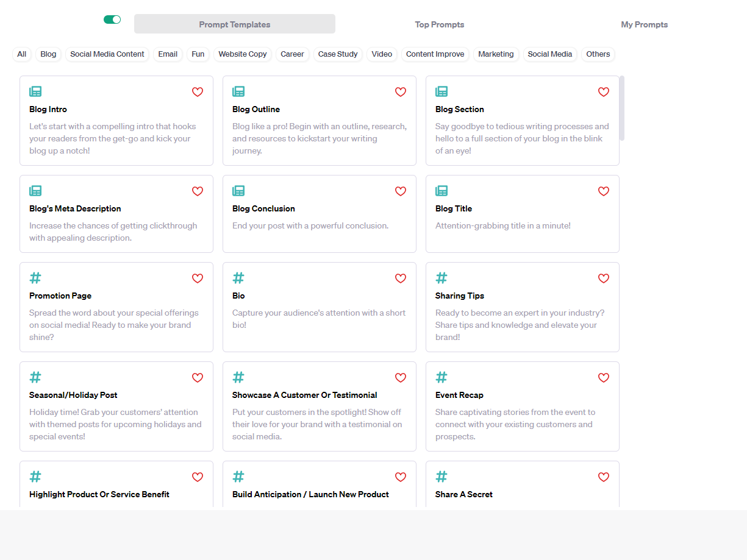The image size is (747, 560).
Task: Filter templates by Social Media Content
Action: [107, 54]
